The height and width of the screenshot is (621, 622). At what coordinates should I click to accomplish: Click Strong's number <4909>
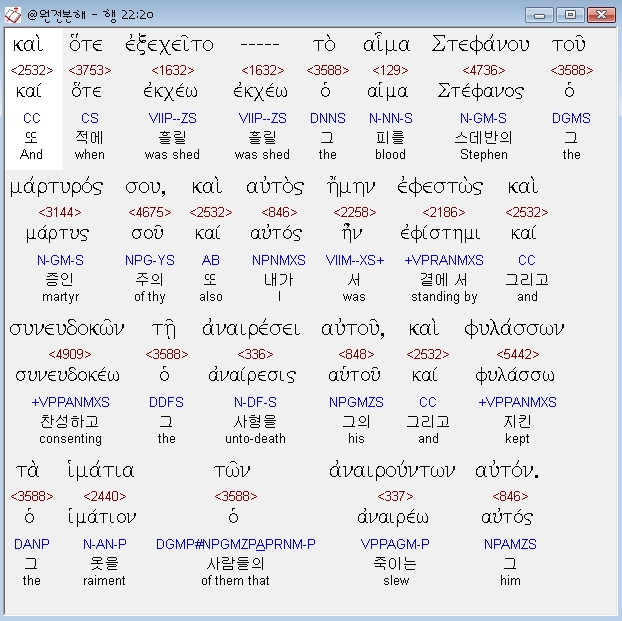(x=70, y=354)
